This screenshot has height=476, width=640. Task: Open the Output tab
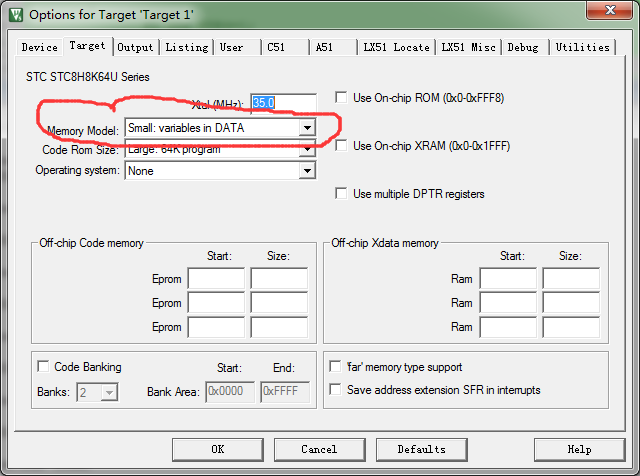[135, 47]
